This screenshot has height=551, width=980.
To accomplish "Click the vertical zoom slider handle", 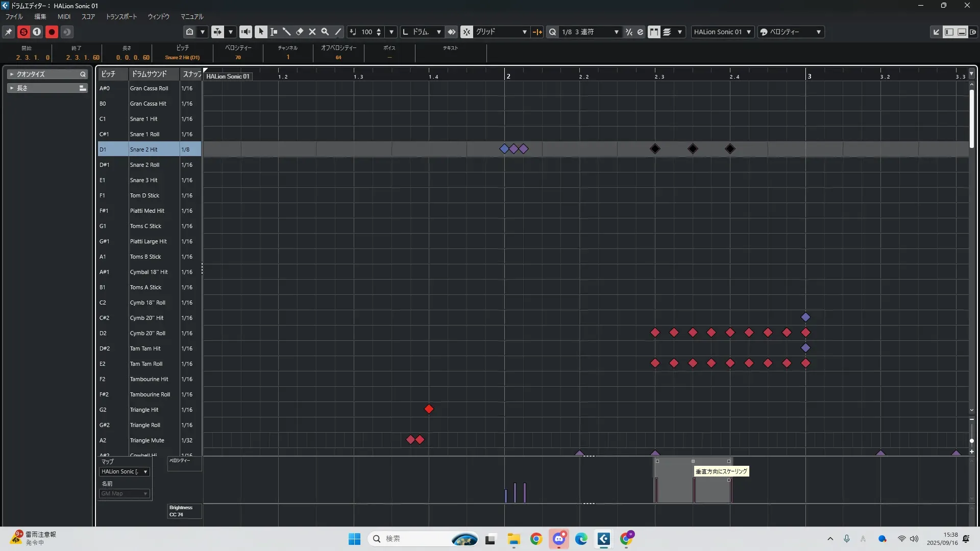I will pyautogui.click(x=971, y=441).
